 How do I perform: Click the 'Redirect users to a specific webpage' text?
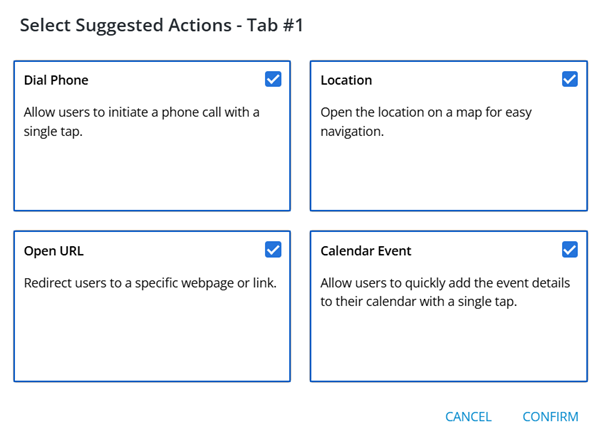point(150,283)
